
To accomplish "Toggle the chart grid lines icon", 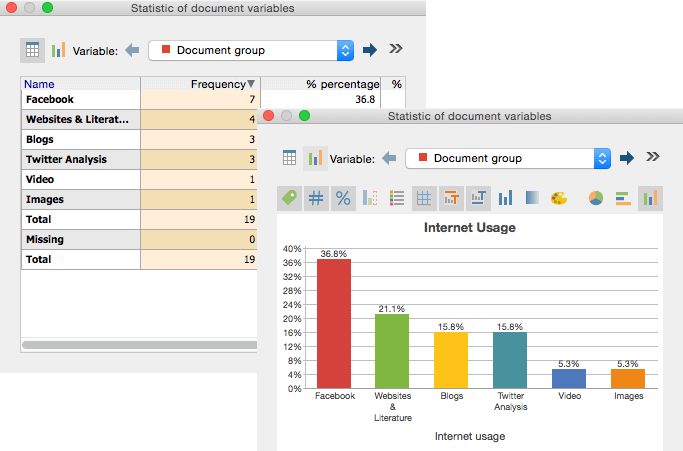I will 424,198.
